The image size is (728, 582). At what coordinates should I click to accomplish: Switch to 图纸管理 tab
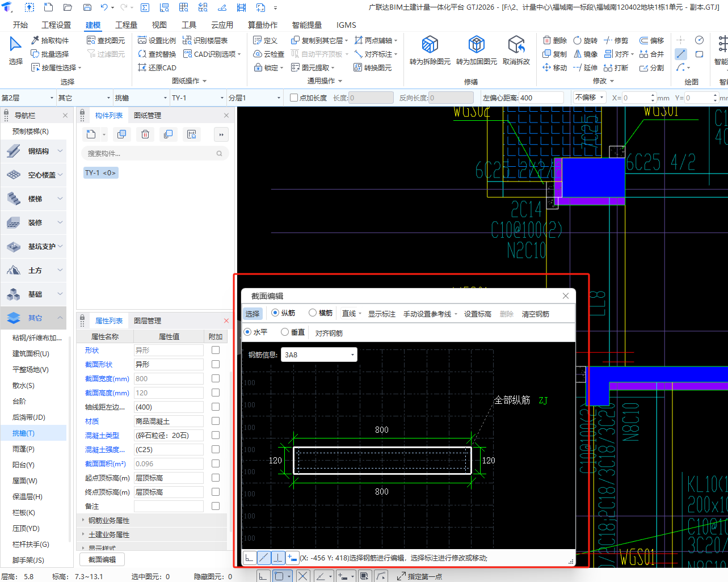coord(148,115)
